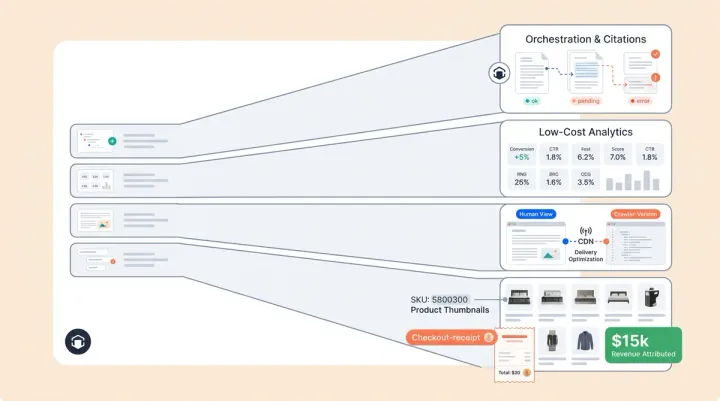Click the orange connector dot beside CDN
The width and height of the screenshot is (720, 401).
pyautogui.click(x=606, y=241)
